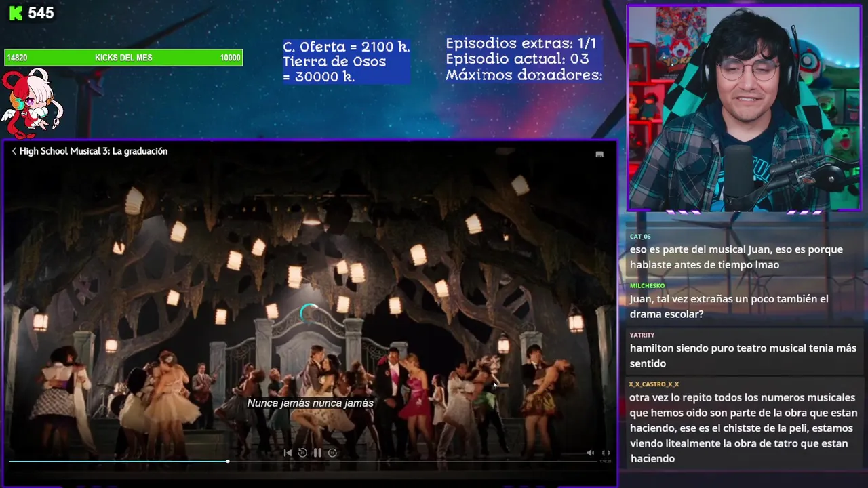Click username X_X_CASTRO_X_X in chat
The width and height of the screenshot is (868, 488).
point(654,384)
